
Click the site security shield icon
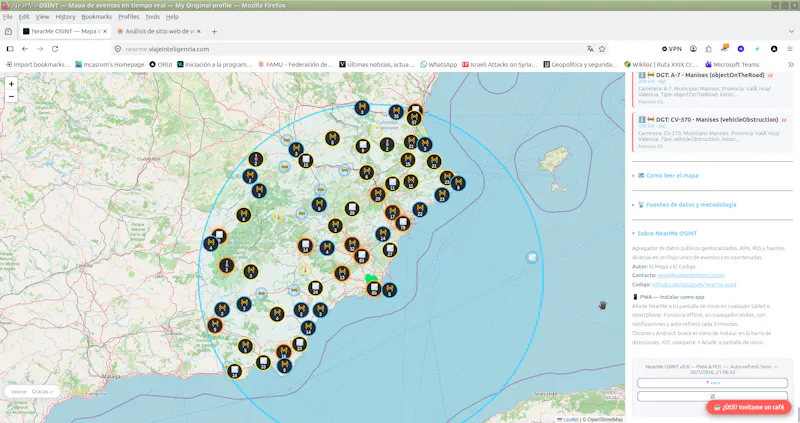[118, 49]
